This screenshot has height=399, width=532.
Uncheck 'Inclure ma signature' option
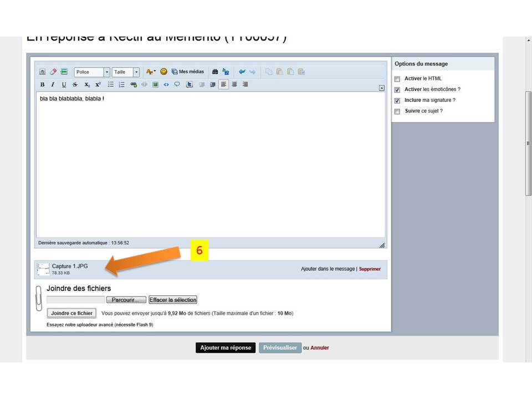[397, 101]
